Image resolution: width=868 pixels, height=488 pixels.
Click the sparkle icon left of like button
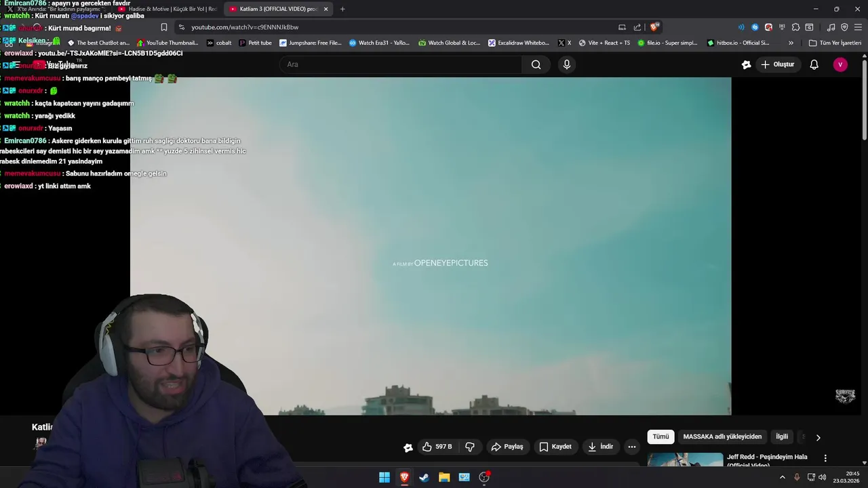[408, 447]
